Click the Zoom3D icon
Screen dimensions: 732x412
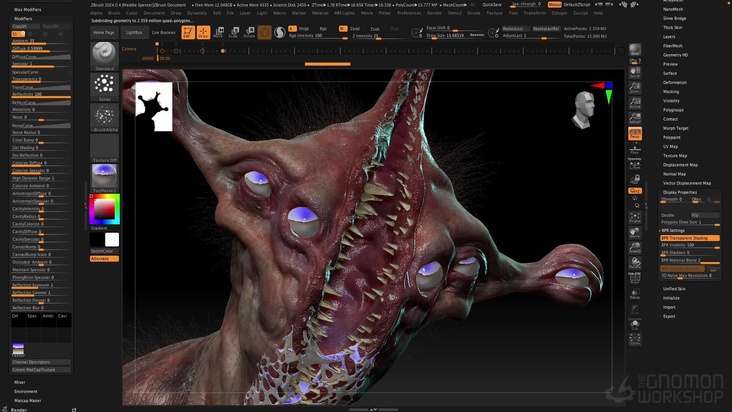point(635,248)
